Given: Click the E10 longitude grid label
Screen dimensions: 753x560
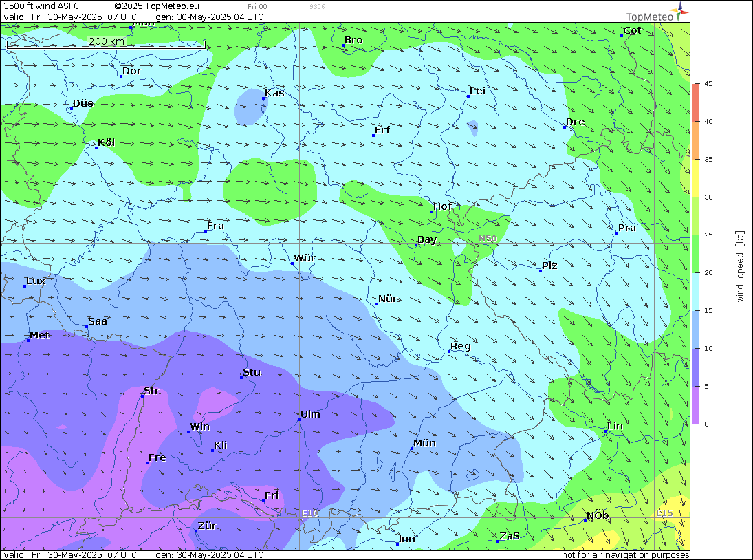Looking at the screenshot, I should [x=310, y=513].
